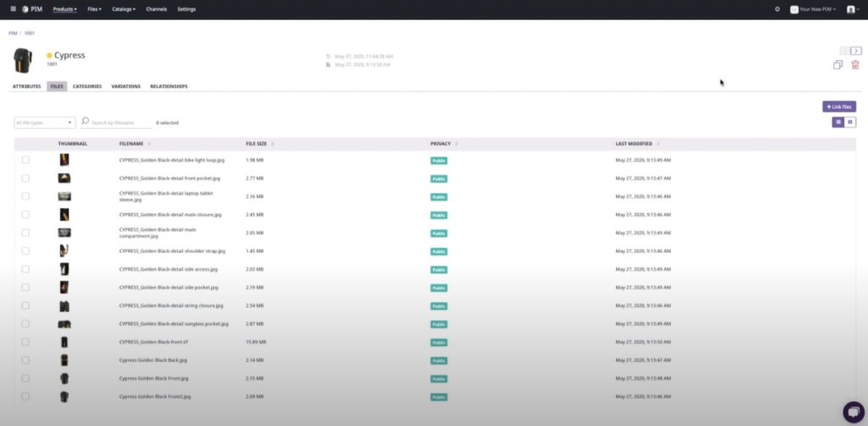Expand the Products menu
The width and height of the screenshot is (868, 426).
(x=64, y=9)
